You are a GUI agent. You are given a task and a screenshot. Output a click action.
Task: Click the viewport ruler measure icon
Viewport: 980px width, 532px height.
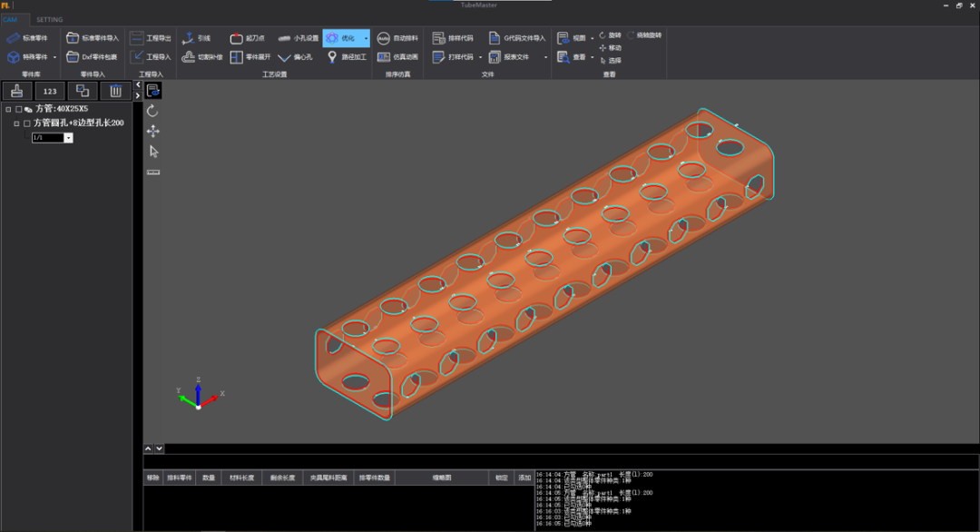coord(153,172)
